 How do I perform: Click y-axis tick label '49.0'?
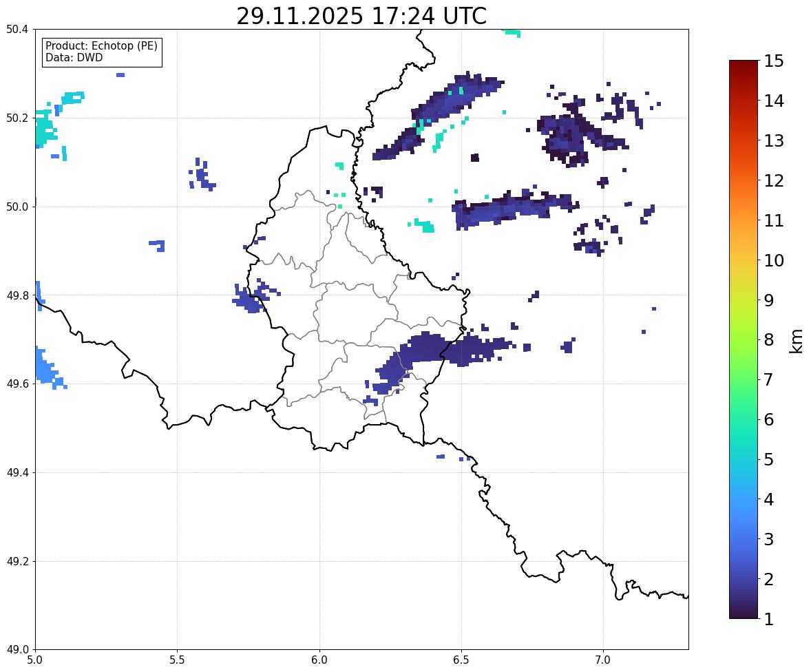(x=17, y=650)
